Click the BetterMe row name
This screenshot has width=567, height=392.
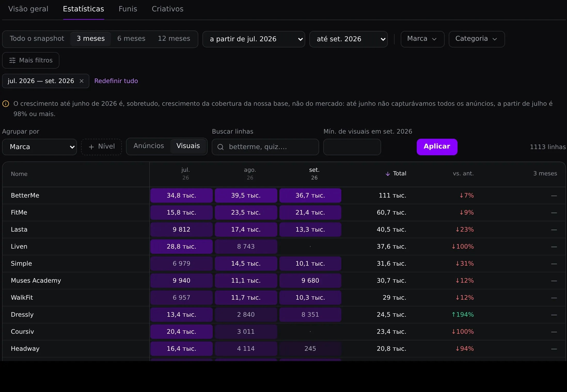coord(25,195)
